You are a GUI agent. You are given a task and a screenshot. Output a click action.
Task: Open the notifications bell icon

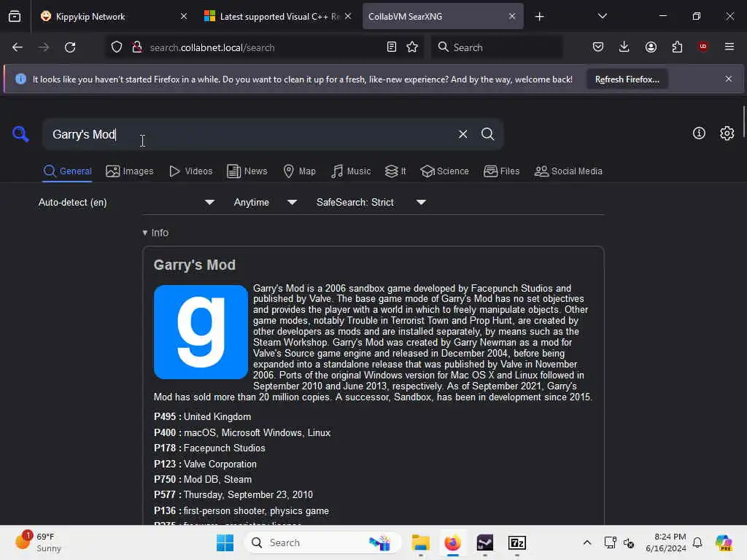[697, 542]
